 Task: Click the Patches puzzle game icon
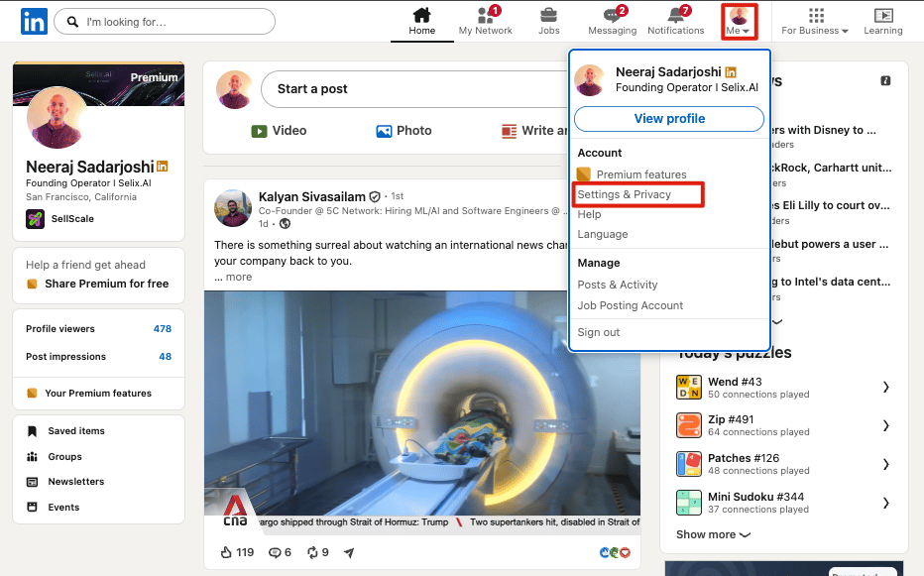click(688, 464)
